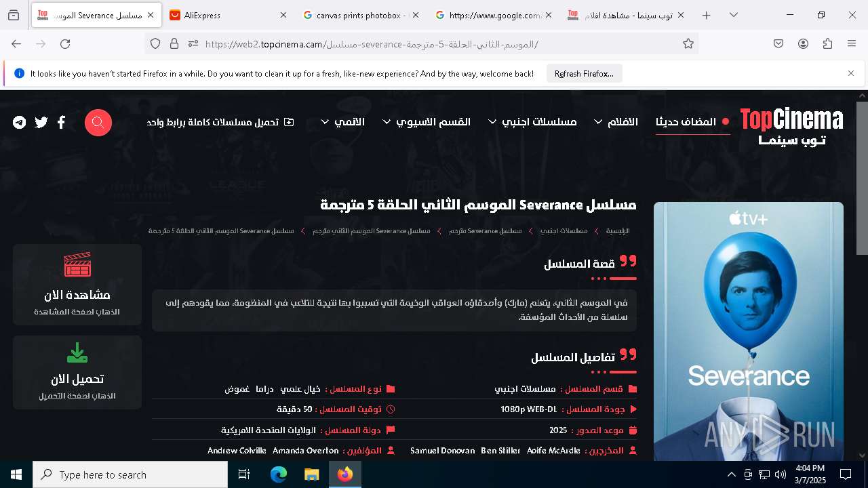Open the site permissions icon in address bar
This screenshot has height=488, width=868.
click(x=193, y=44)
